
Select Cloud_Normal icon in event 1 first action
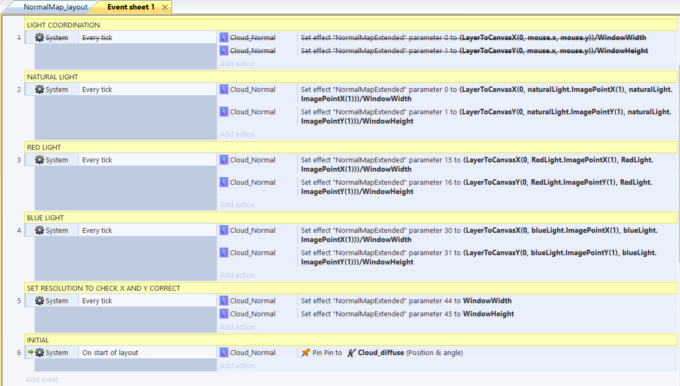(224, 38)
